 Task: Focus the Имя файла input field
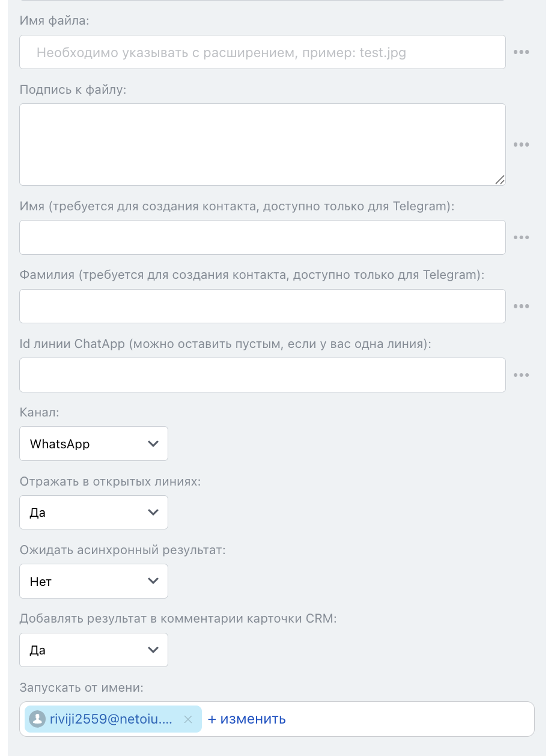(262, 52)
